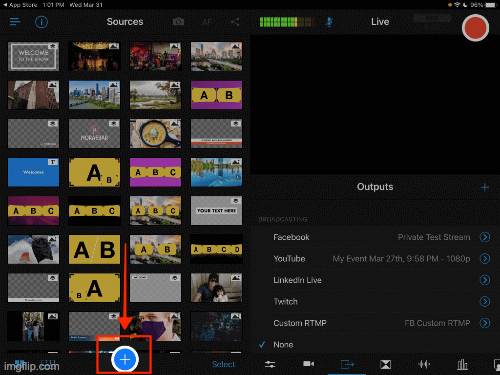Image resolution: width=500 pixels, height=375 pixels.
Task: Add a new output with plus icon
Action: 485,187
